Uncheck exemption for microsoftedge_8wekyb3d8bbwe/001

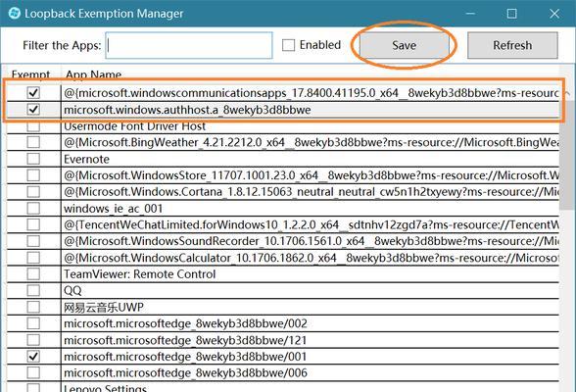pos(33,357)
